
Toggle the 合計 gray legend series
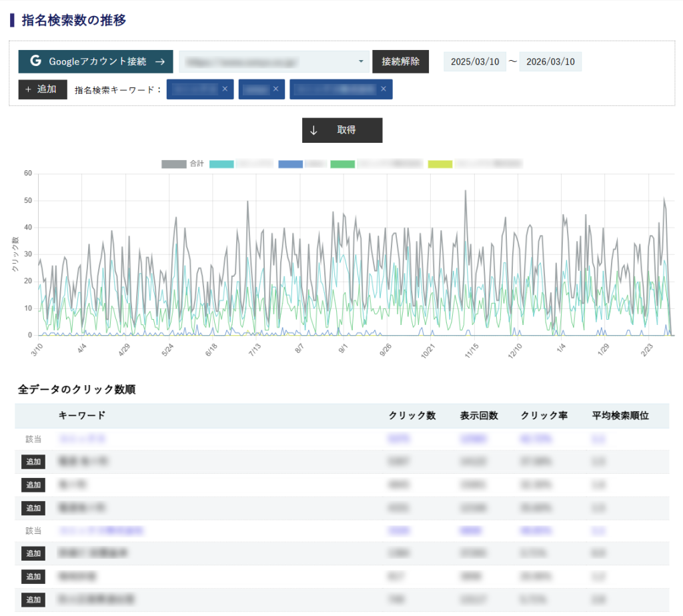[x=174, y=164]
